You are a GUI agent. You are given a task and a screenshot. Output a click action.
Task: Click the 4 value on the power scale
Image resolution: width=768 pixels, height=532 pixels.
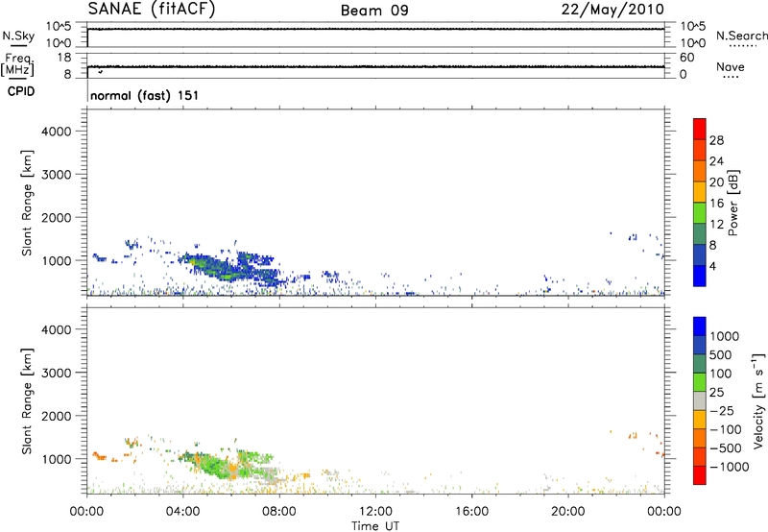tap(712, 266)
